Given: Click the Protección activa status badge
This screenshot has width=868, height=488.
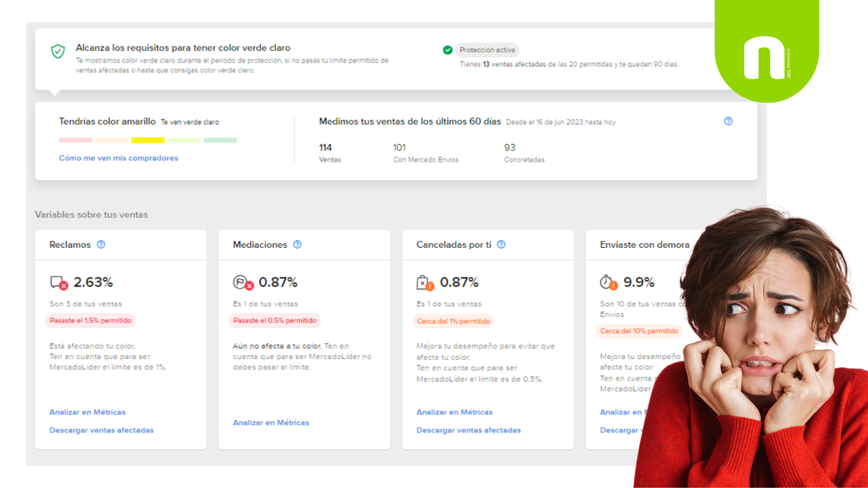Looking at the screenshot, I should [487, 50].
